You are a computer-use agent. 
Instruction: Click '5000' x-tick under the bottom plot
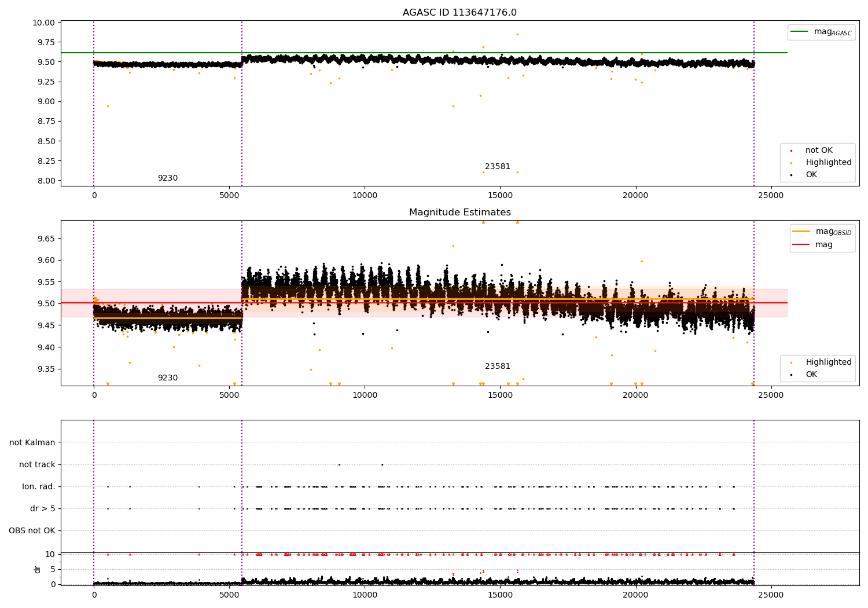[229, 595]
